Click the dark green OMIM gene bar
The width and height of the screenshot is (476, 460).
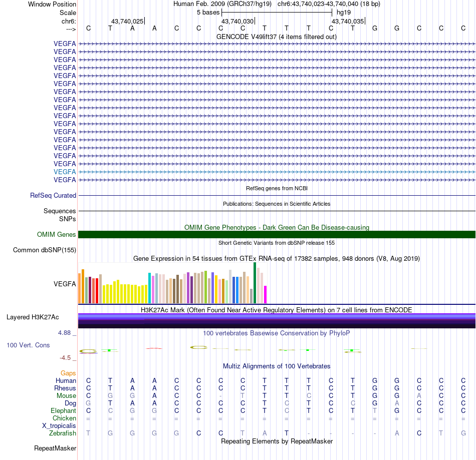coord(277,234)
